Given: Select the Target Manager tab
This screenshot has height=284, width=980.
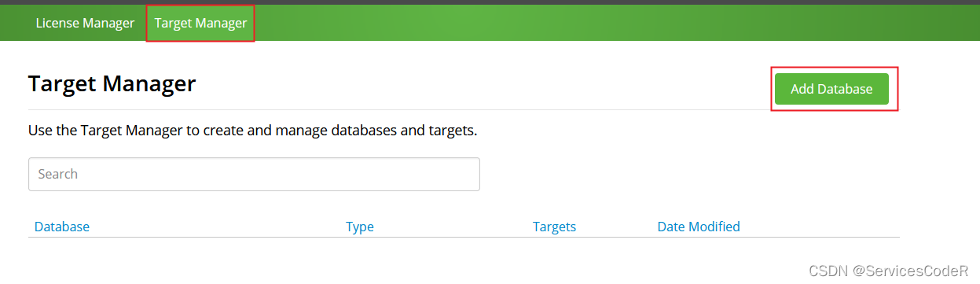Looking at the screenshot, I should [200, 23].
